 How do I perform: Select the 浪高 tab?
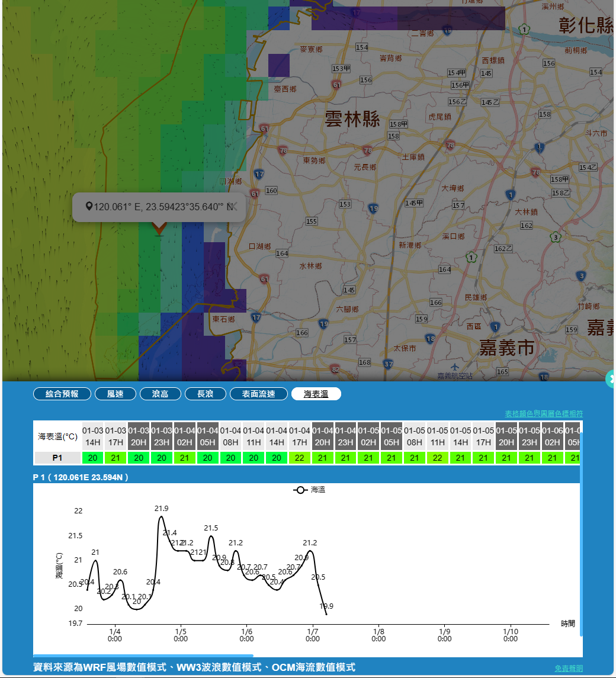[160, 394]
